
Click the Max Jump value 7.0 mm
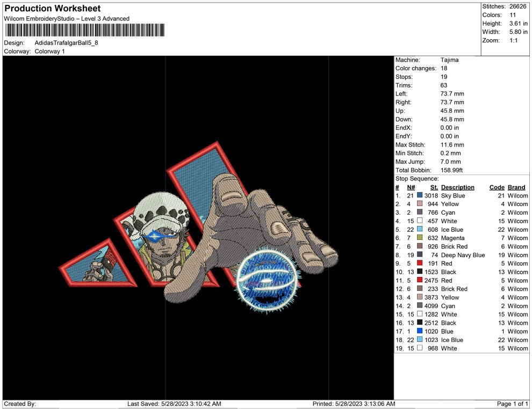click(x=450, y=162)
